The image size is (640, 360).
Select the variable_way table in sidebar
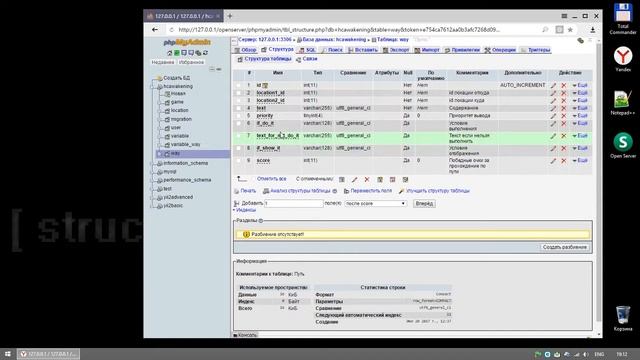pyautogui.click(x=185, y=144)
